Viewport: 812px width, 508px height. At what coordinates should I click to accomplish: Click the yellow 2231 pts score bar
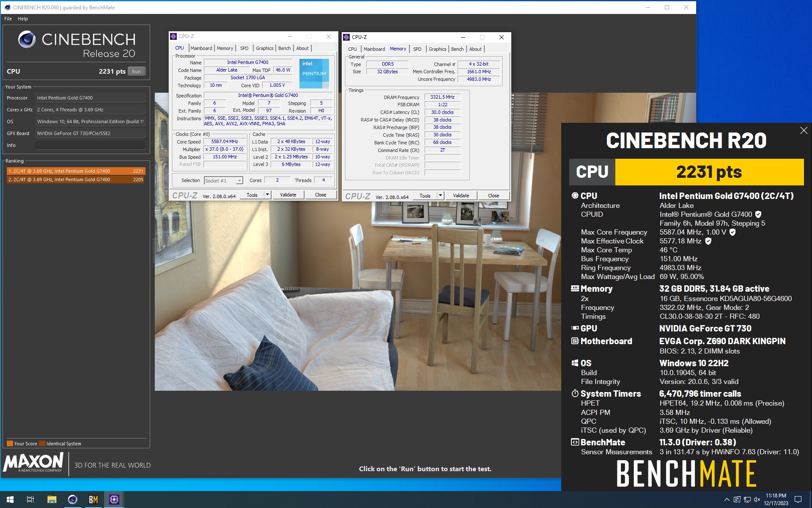[x=709, y=172]
